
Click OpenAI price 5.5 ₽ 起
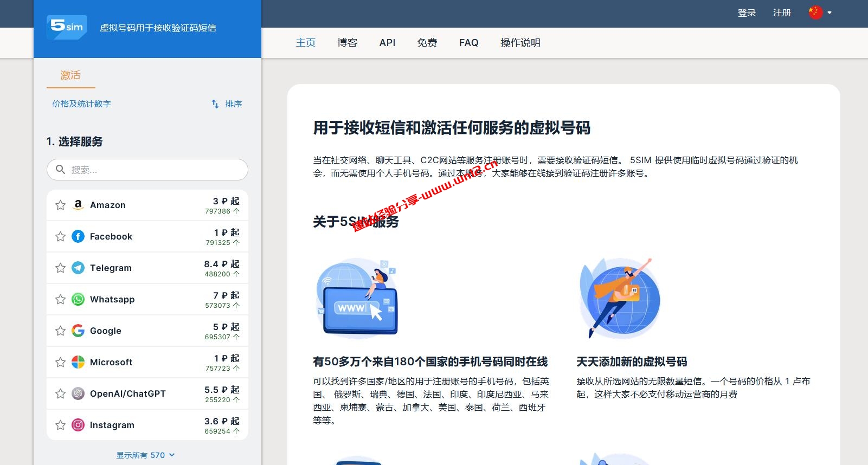coord(222,390)
